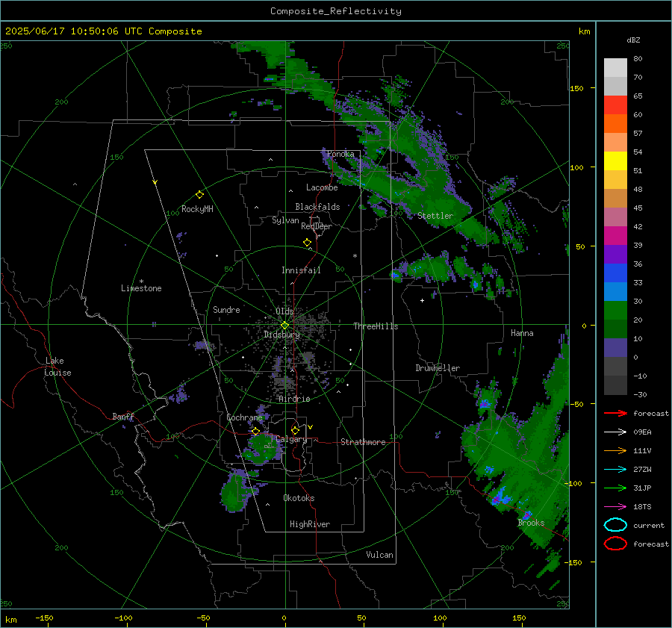This screenshot has width=672, height=628.
Task: Click the yellow diamond marker south of RedDeer
Action: click(x=308, y=243)
